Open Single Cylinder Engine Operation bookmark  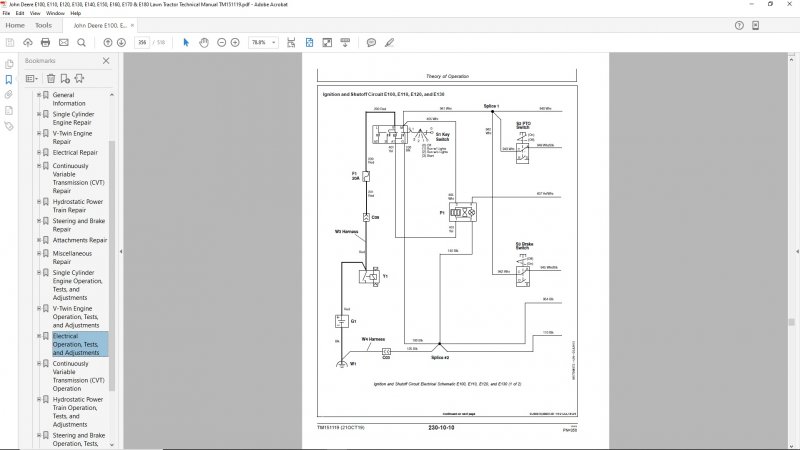[77, 285]
